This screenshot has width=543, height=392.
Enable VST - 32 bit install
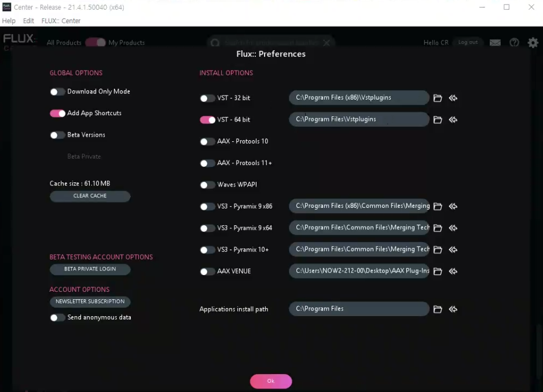pyautogui.click(x=207, y=98)
